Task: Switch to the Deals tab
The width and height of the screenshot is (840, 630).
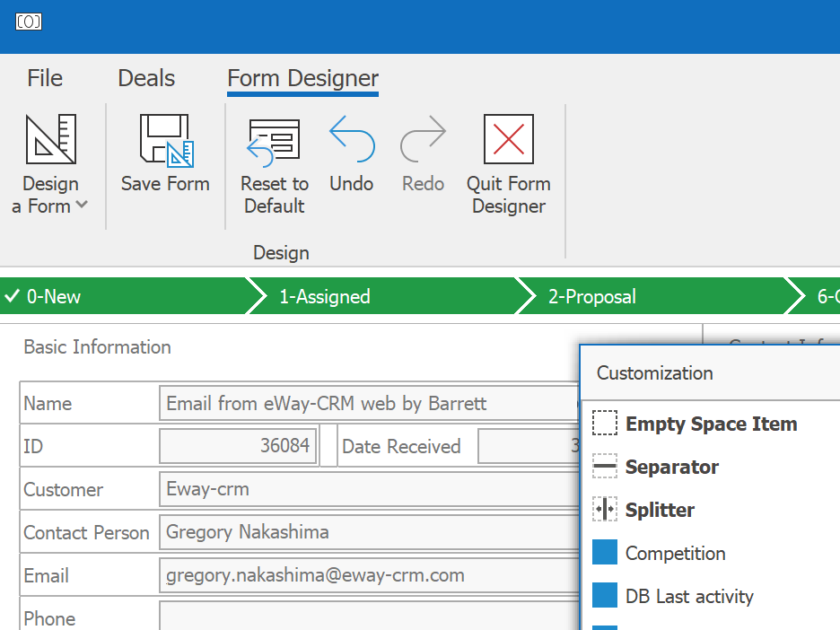Action: [146, 78]
